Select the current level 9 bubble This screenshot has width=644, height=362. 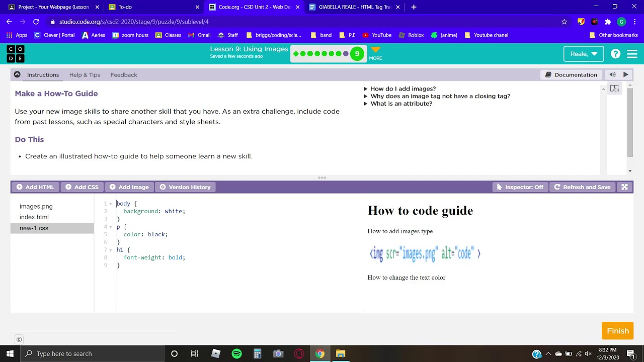click(357, 54)
